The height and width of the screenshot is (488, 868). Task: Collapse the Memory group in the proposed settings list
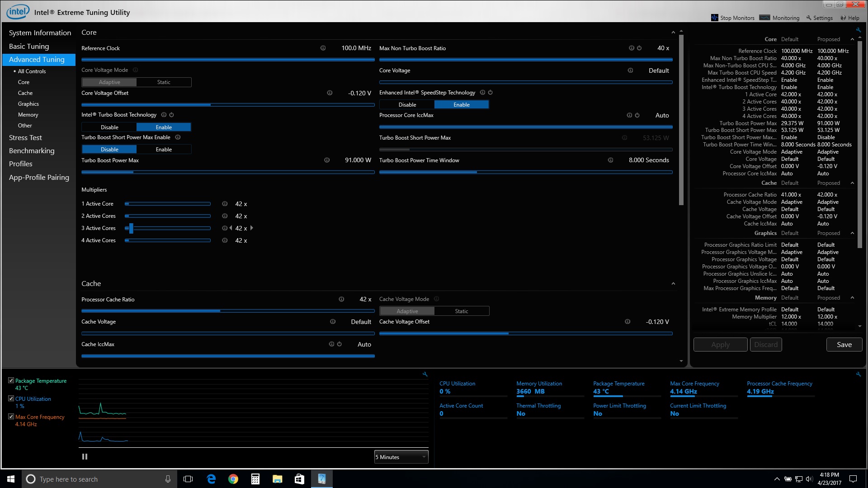point(852,298)
